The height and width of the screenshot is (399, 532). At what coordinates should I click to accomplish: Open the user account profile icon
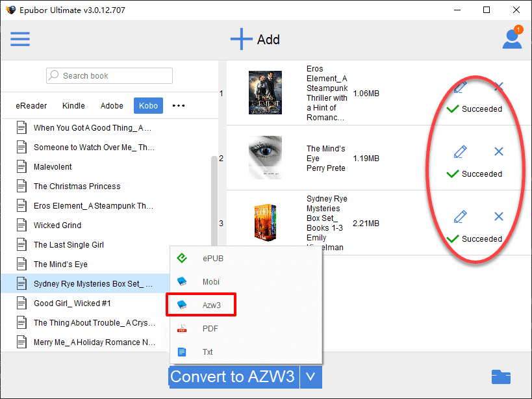click(x=512, y=39)
